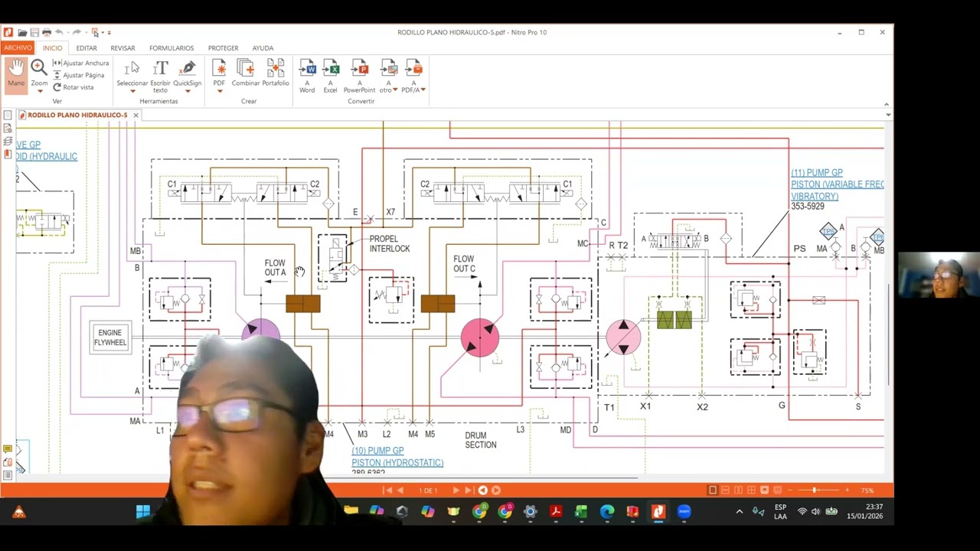Click the Print quick access icon
This screenshot has width=980, height=551.
click(47, 32)
